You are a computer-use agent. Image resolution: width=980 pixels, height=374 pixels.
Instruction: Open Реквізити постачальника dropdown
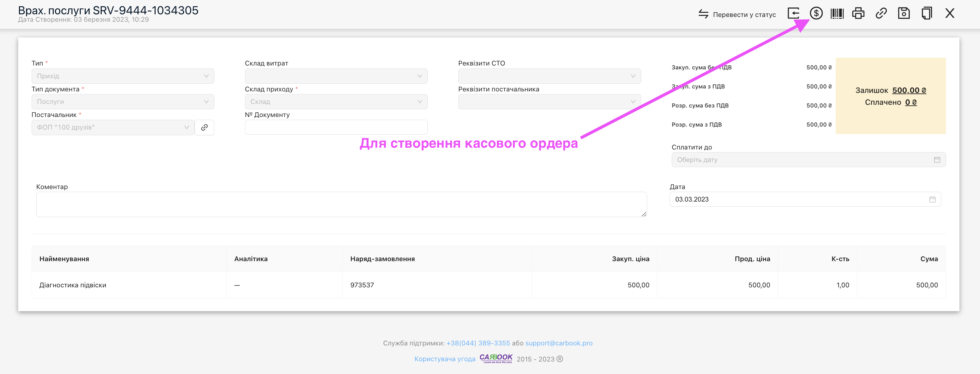pos(549,102)
